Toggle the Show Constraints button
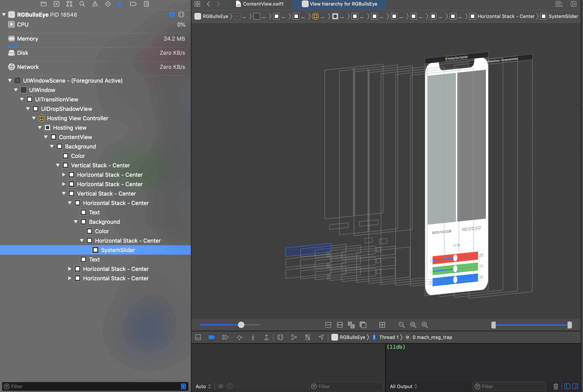 (x=340, y=325)
